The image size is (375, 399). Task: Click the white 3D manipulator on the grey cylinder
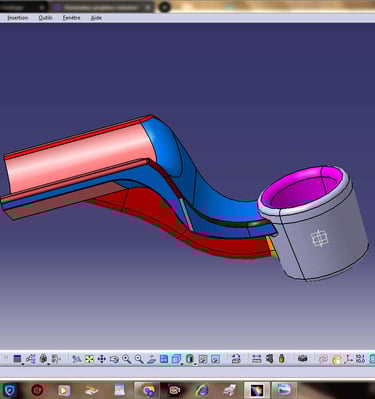(319, 238)
